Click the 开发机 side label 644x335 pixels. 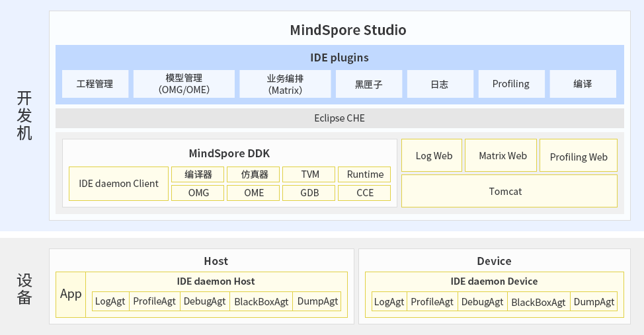click(24, 116)
